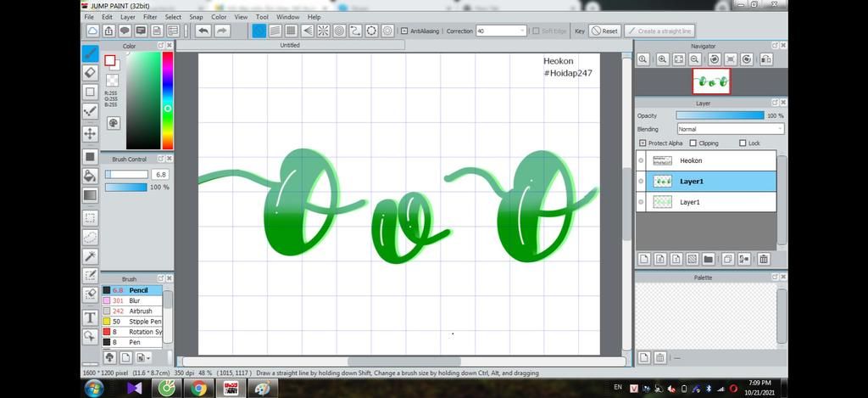Add a new layer folder
The width and height of the screenshot is (868, 398).
coord(708,259)
